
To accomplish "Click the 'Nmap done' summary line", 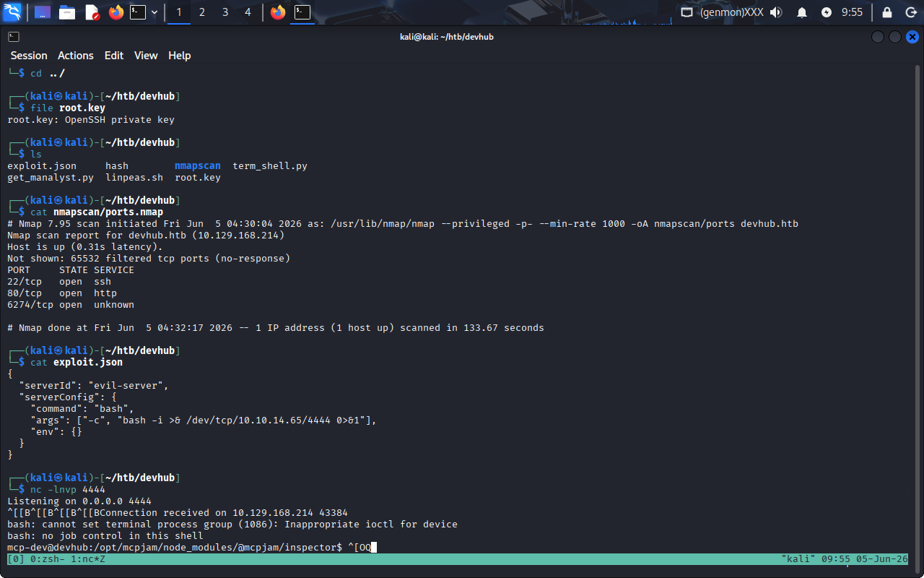I will (276, 328).
